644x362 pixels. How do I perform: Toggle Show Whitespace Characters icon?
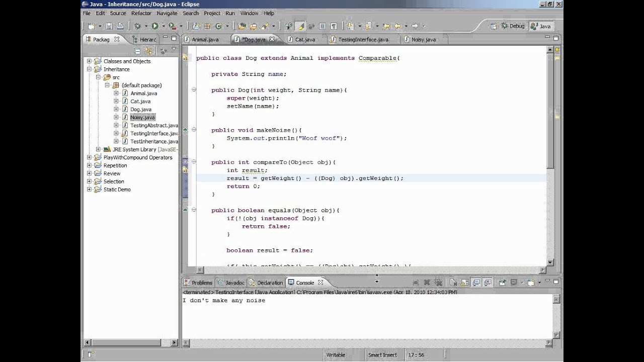click(334, 26)
